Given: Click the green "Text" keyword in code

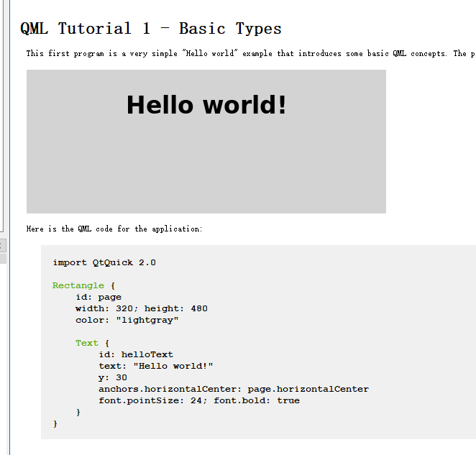Looking at the screenshot, I should click(x=87, y=343).
